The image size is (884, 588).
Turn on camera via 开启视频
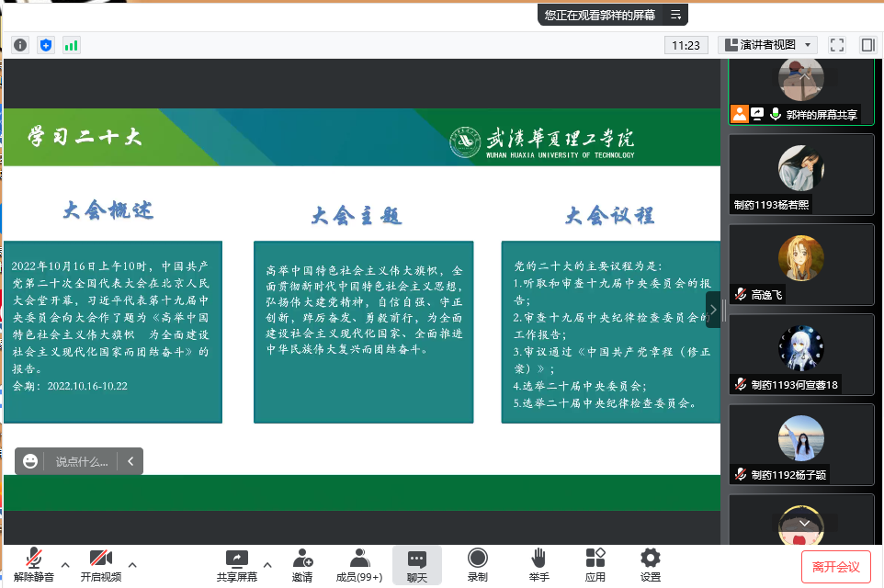(x=100, y=564)
